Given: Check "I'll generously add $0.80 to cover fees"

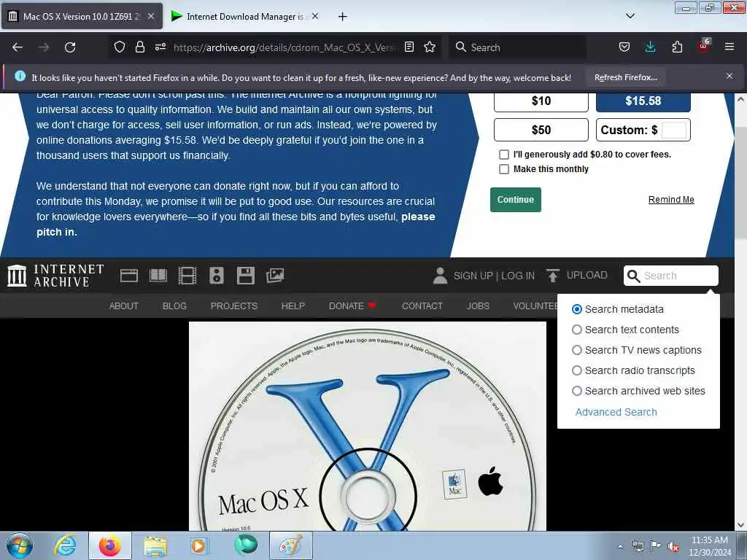Looking at the screenshot, I should pos(503,155).
